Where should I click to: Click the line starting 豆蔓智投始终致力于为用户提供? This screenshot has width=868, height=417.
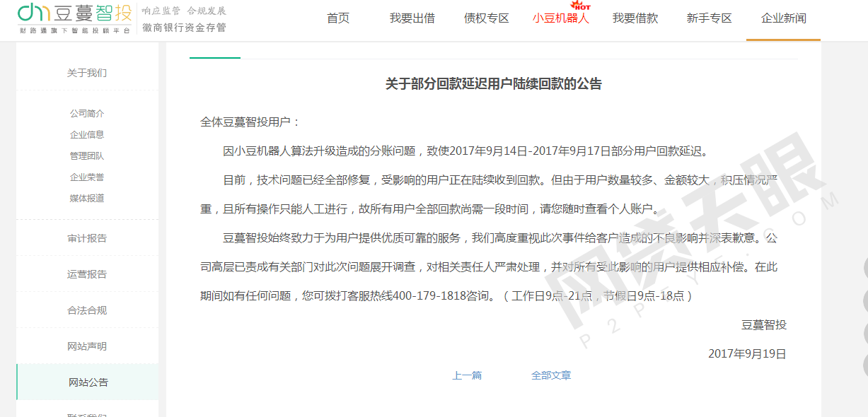tap(500, 238)
